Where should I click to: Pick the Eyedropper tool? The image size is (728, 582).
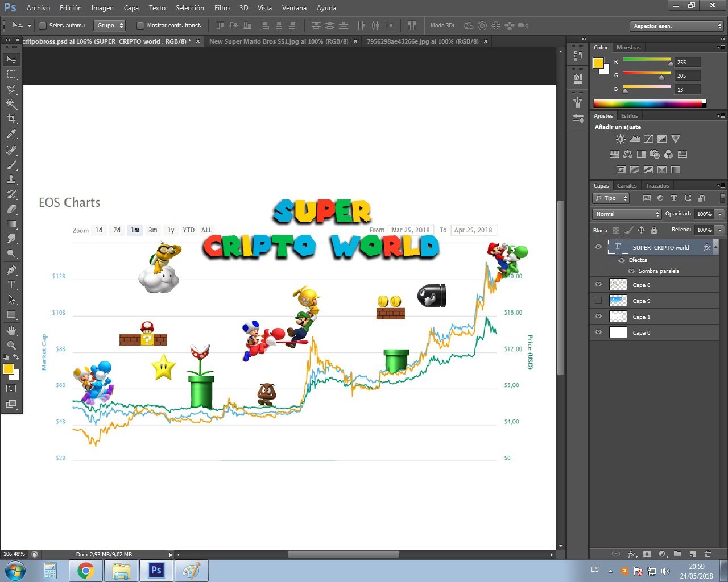(x=11, y=134)
